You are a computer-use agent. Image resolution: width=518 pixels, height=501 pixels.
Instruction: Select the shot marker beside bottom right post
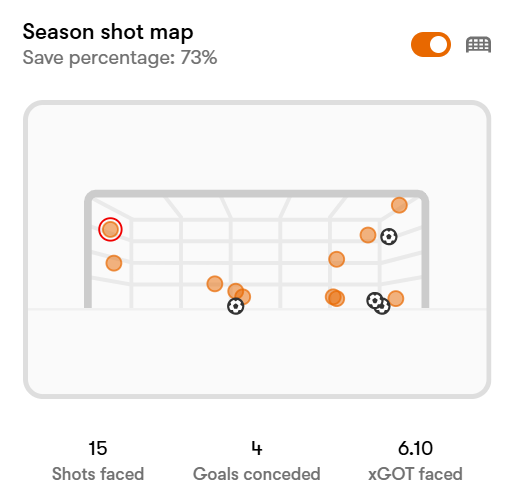tap(396, 298)
